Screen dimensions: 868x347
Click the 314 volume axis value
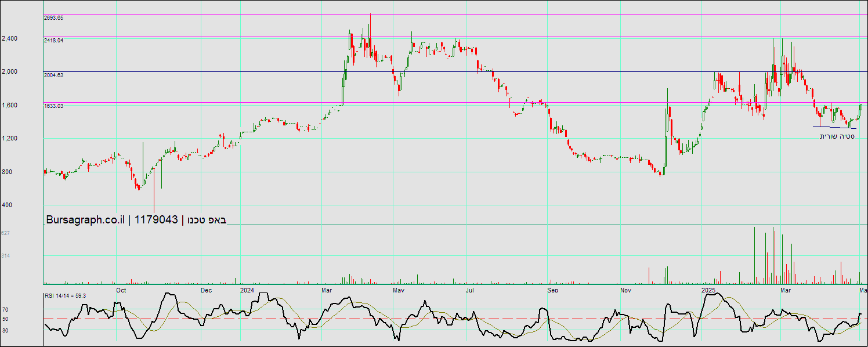(x=5, y=256)
